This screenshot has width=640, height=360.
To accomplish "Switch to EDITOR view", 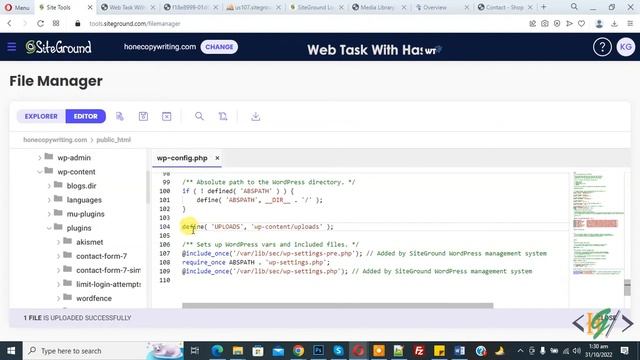I will pos(85,116).
